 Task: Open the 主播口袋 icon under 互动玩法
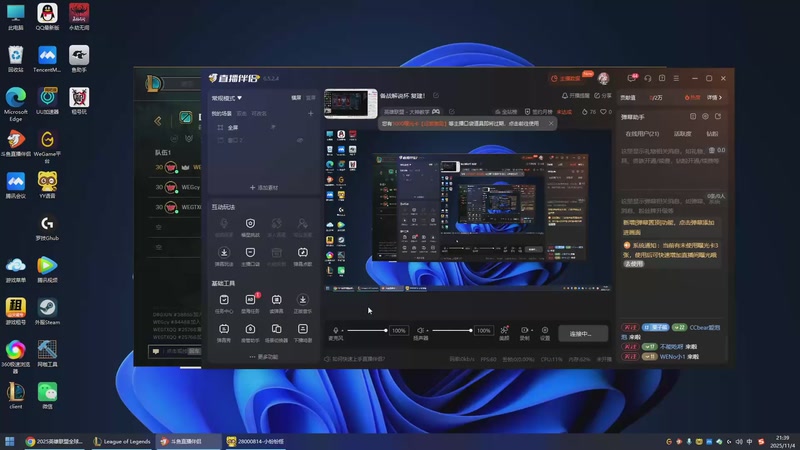click(250, 253)
